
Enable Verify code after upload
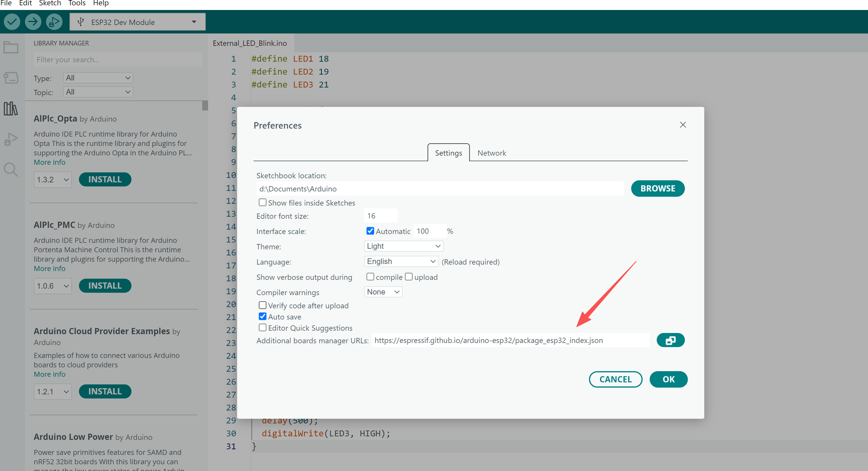point(263,305)
